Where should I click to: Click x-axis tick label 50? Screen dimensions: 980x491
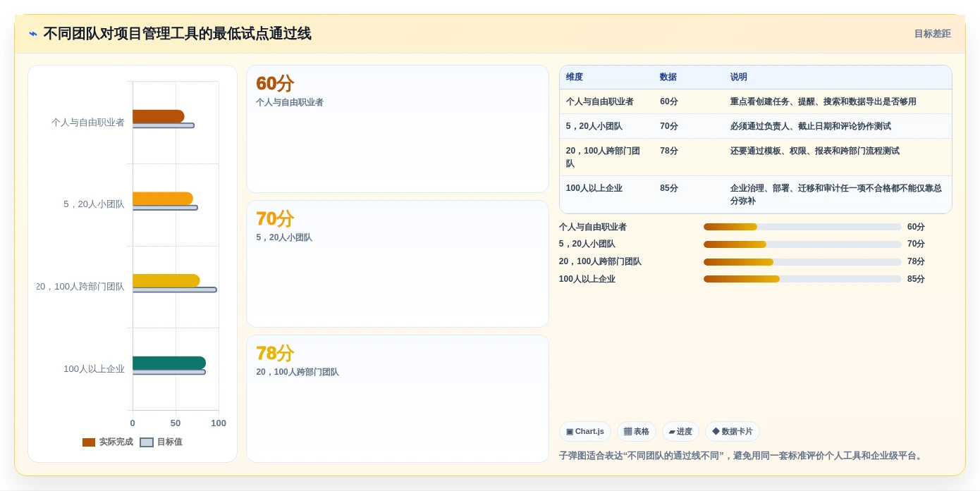tap(176, 423)
